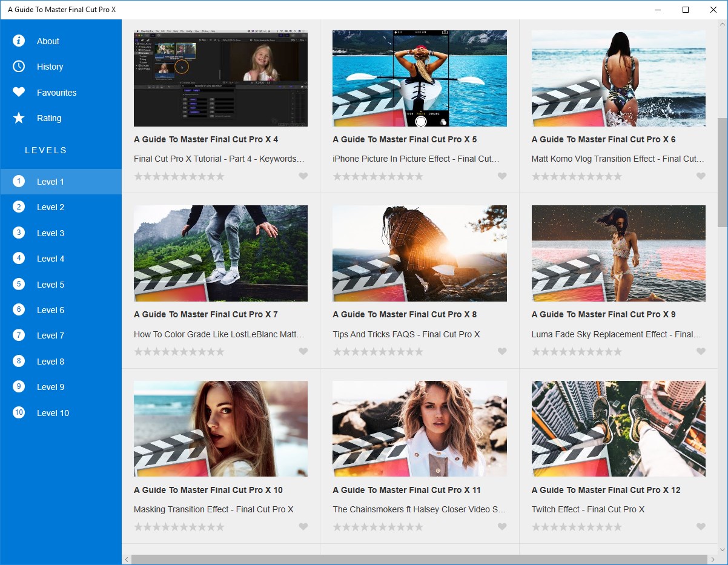Viewport: 728px width, 565px height.
Task: Open the Favourites heart icon in sidebar
Action: pyautogui.click(x=19, y=92)
